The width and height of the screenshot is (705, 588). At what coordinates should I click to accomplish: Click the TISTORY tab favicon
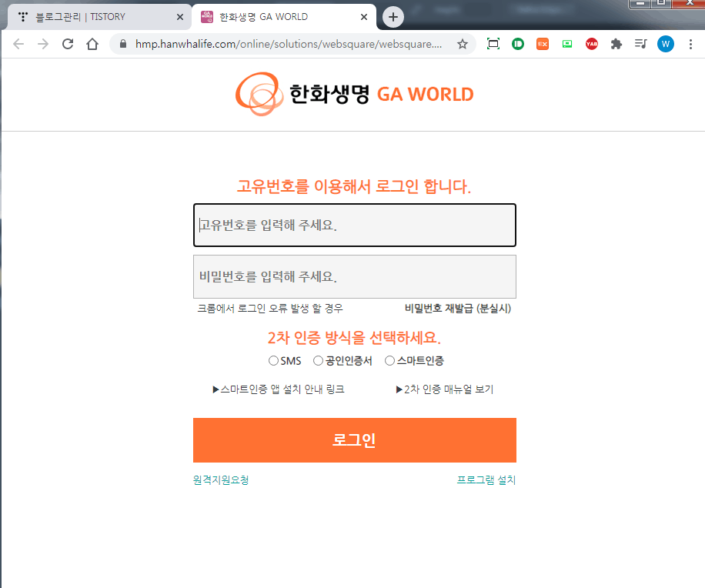pyautogui.click(x=23, y=17)
